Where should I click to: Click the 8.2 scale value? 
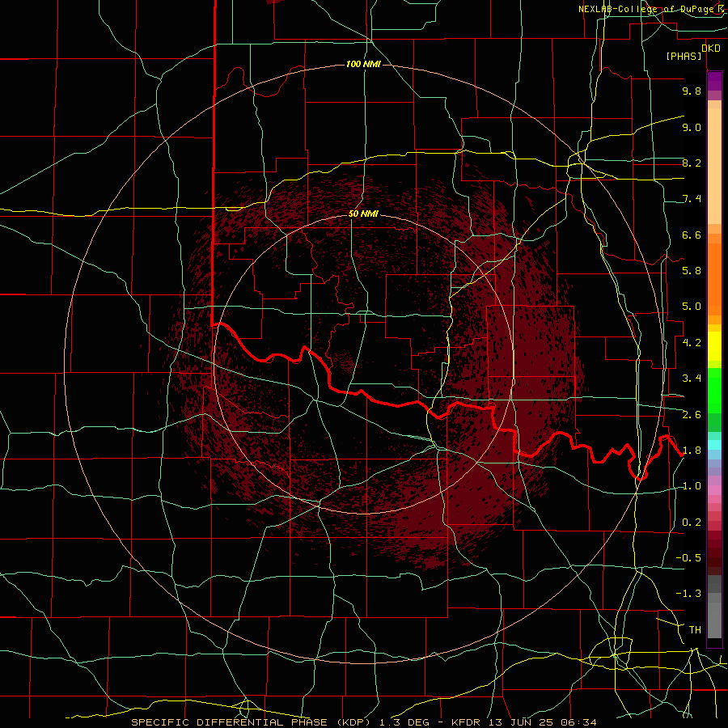click(x=692, y=163)
